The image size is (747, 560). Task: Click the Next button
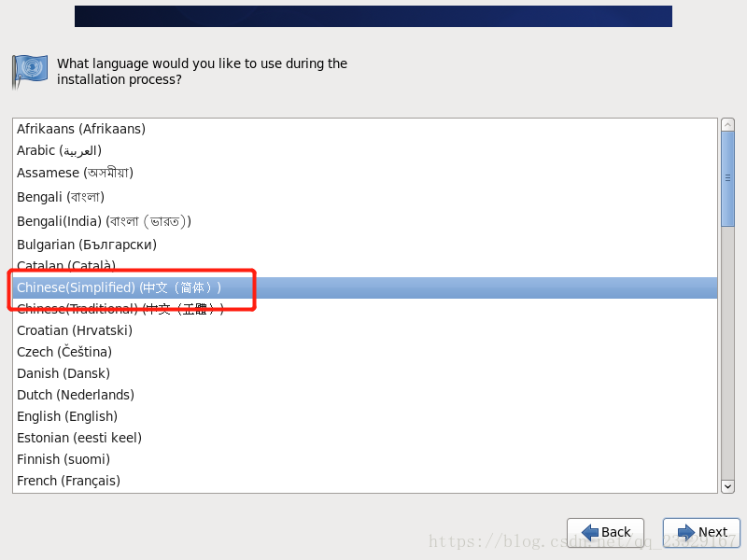(701, 532)
